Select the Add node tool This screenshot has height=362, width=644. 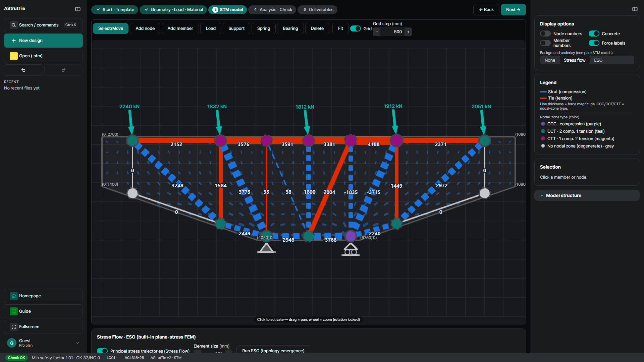145,28
